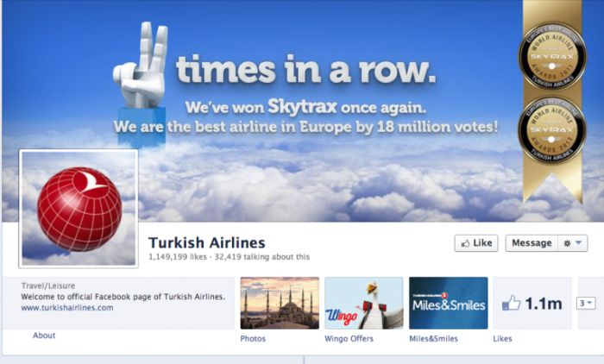Open the Photos mosque thumbnail

pos(280,303)
